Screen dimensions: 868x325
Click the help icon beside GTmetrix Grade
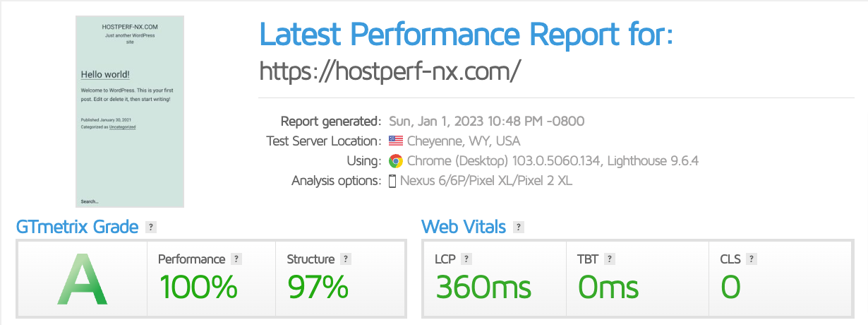pyautogui.click(x=150, y=227)
